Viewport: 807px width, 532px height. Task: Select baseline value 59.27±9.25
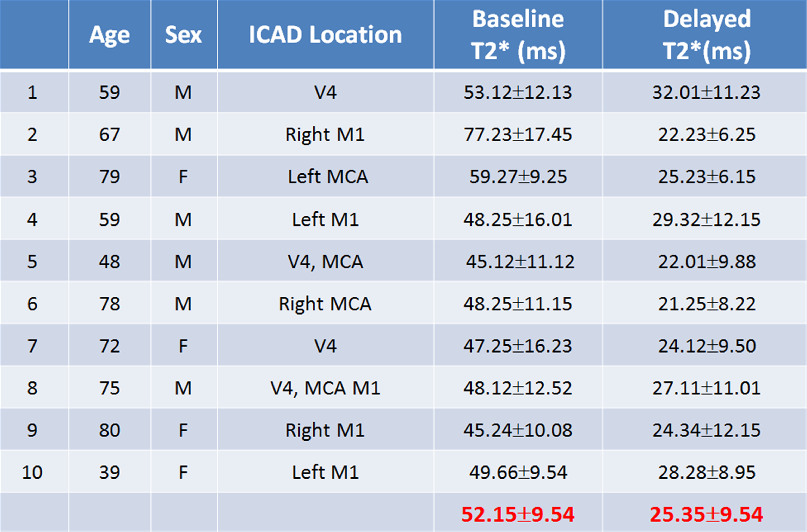(x=518, y=176)
